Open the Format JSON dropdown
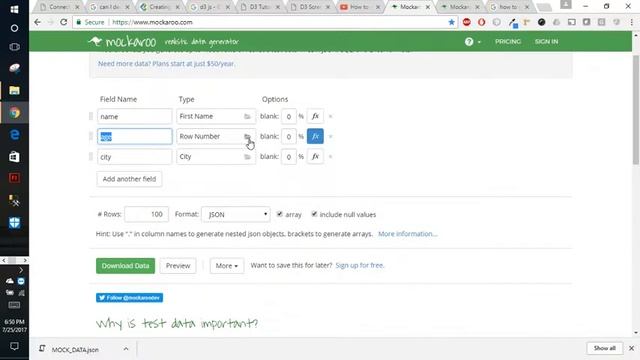This screenshot has width=640, height=360. 236,214
